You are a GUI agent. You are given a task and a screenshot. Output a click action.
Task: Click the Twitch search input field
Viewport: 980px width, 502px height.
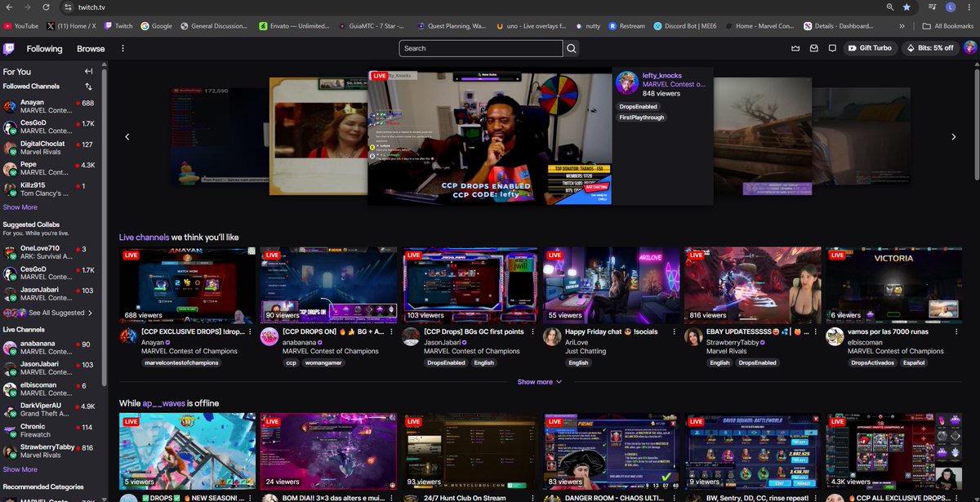click(481, 48)
